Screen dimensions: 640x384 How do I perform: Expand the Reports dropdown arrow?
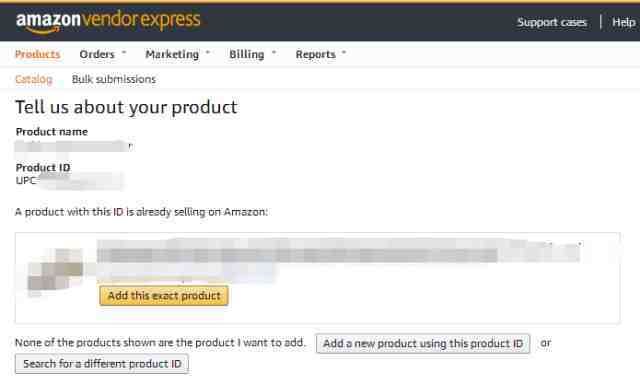tap(344, 53)
